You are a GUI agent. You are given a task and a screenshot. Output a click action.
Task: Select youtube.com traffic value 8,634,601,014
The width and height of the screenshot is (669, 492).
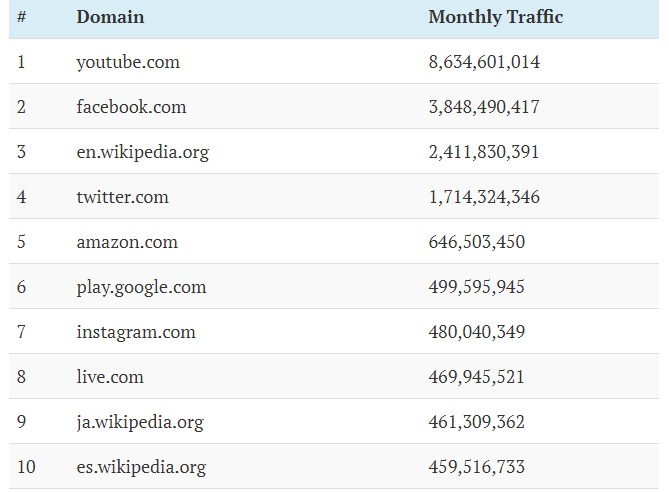tap(484, 62)
